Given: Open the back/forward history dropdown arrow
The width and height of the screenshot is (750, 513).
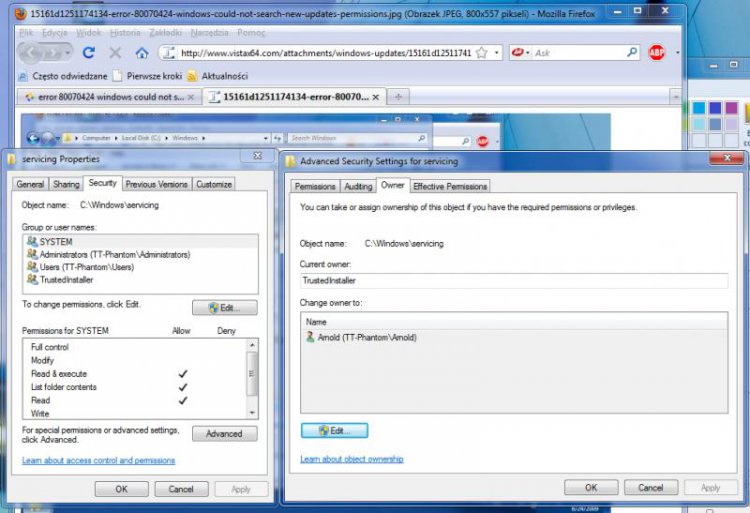Looking at the screenshot, I should click(68, 53).
